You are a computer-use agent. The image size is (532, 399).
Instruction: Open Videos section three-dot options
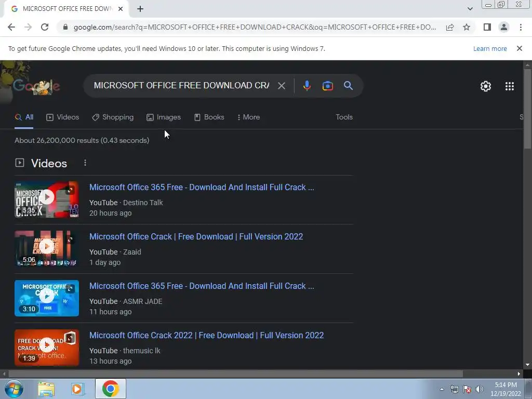pos(85,163)
